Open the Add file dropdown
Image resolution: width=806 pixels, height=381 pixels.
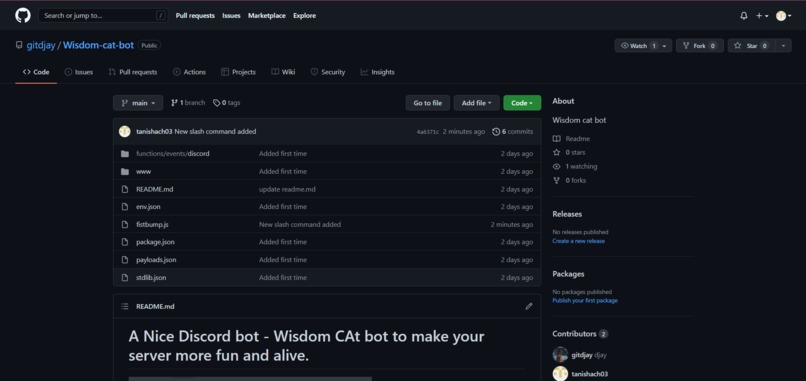click(x=477, y=103)
